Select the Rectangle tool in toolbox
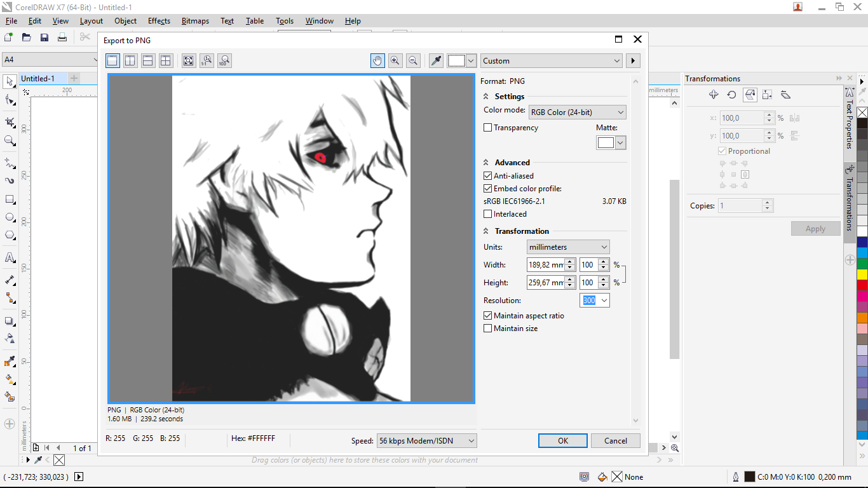 (x=10, y=199)
